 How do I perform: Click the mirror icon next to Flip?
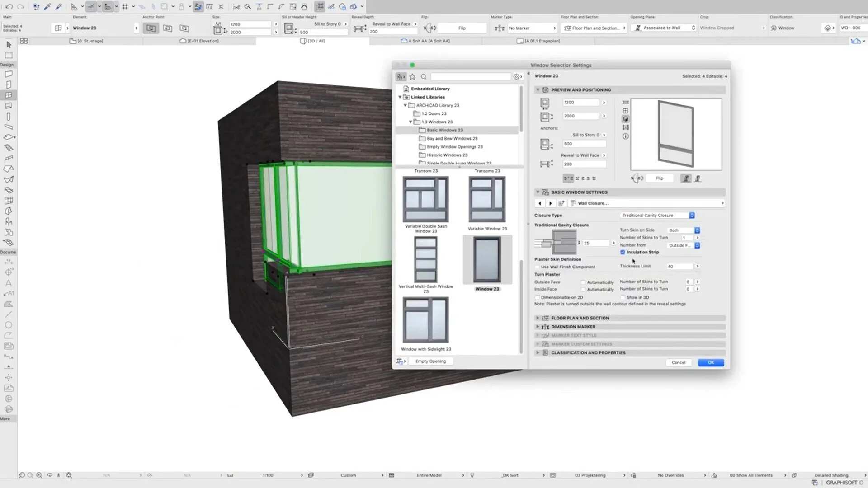click(637, 178)
